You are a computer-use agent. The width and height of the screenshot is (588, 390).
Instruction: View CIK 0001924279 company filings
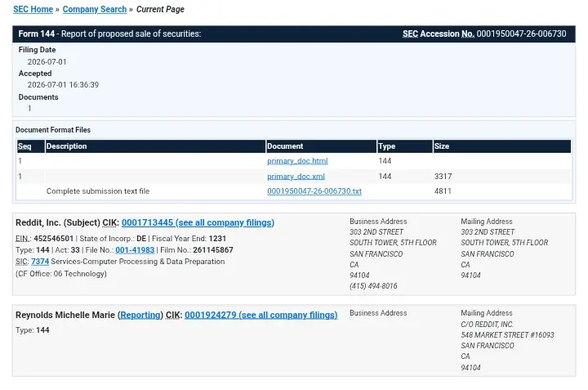(x=261, y=315)
